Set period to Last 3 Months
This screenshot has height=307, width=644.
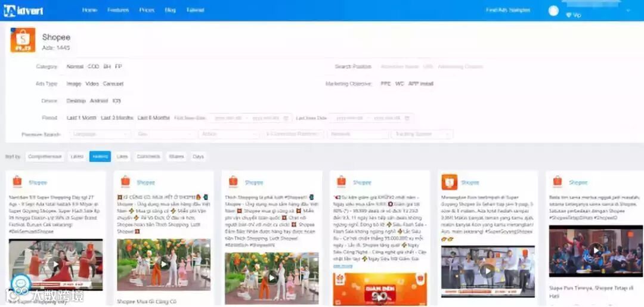point(117,118)
